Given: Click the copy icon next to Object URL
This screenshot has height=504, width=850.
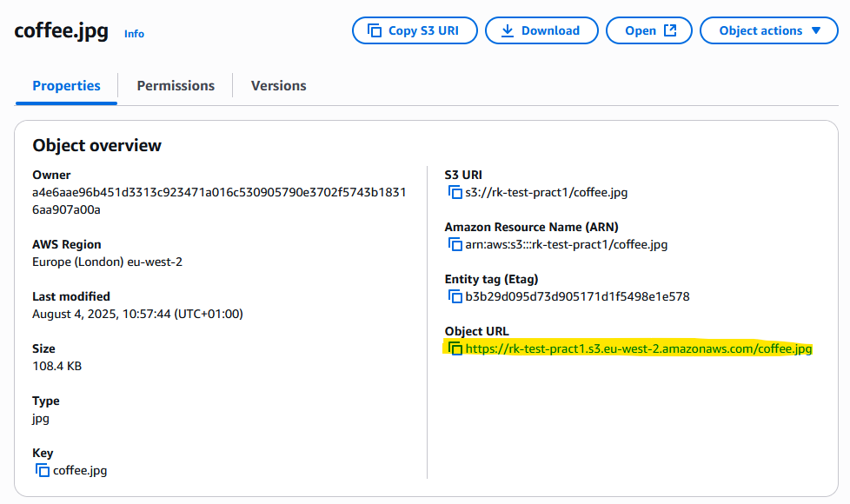Looking at the screenshot, I should (455, 348).
